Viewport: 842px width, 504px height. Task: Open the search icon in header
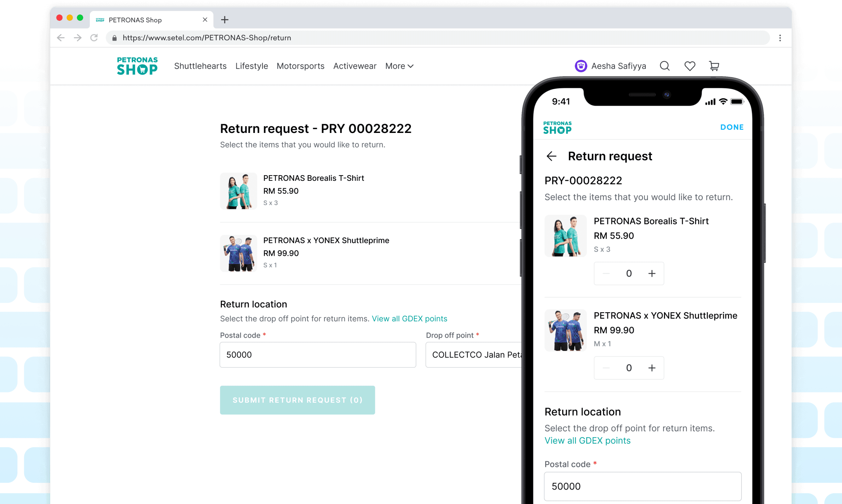click(664, 66)
